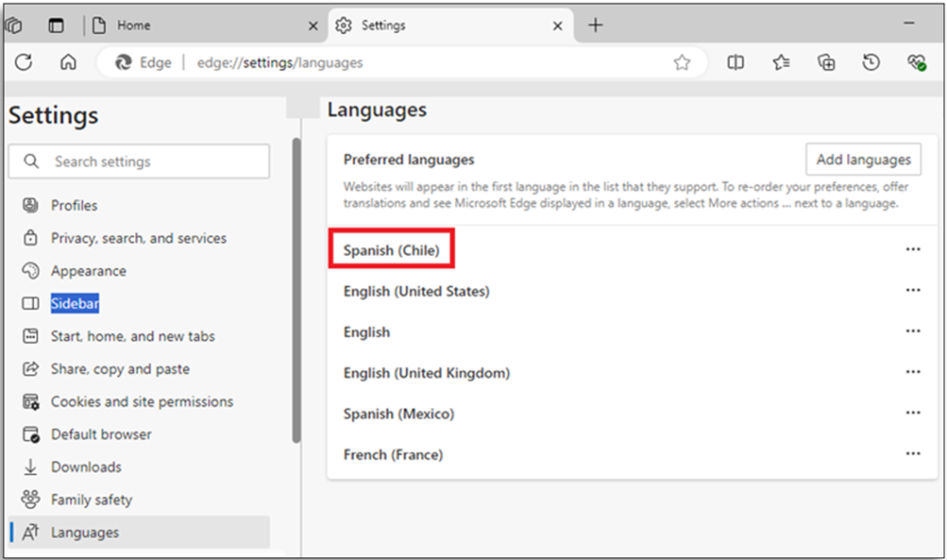The height and width of the screenshot is (560, 947).
Task: Open a new tab with plus button
Action: [x=596, y=26]
